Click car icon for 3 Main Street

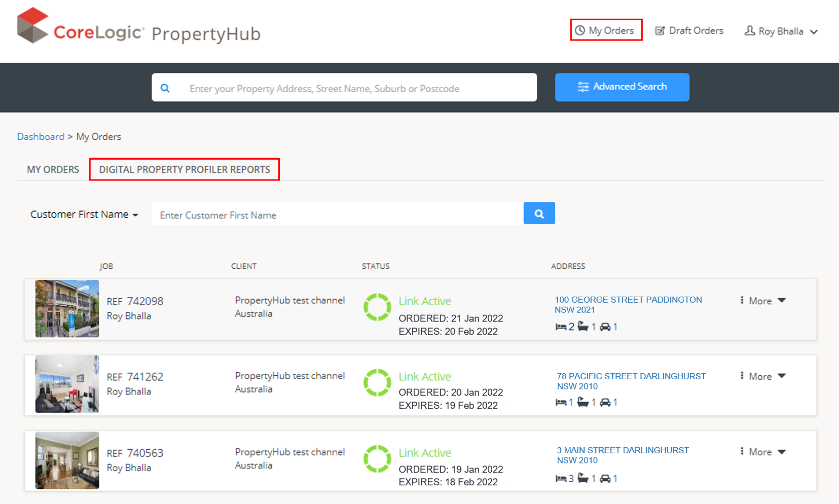click(x=605, y=479)
